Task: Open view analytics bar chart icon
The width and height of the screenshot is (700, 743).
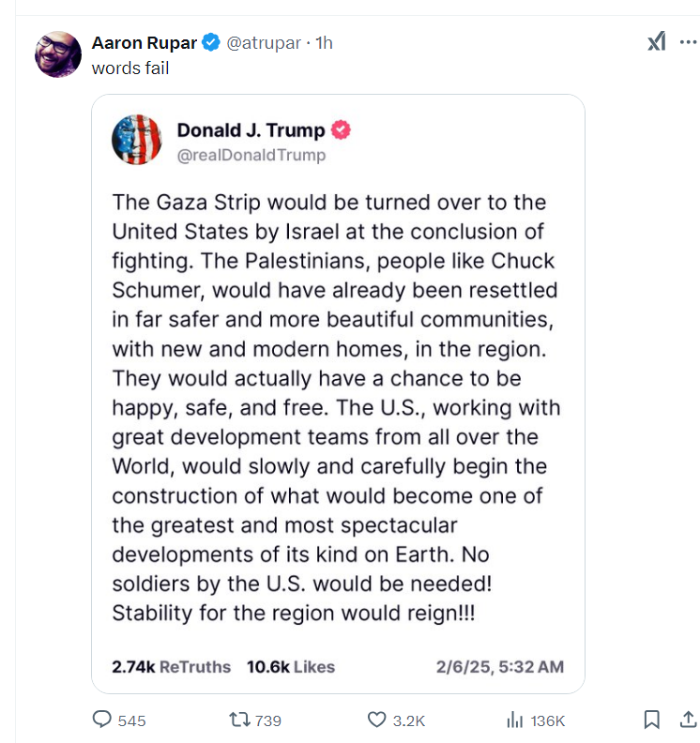Action: [514, 720]
